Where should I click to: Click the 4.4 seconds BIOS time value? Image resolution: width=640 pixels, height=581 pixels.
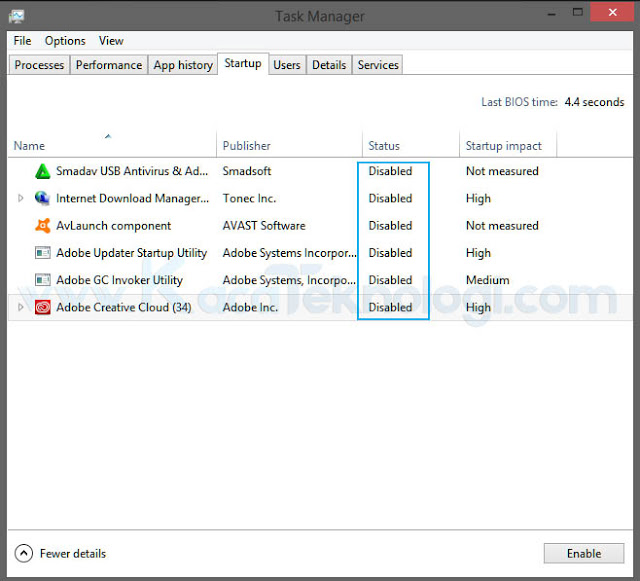[594, 102]
